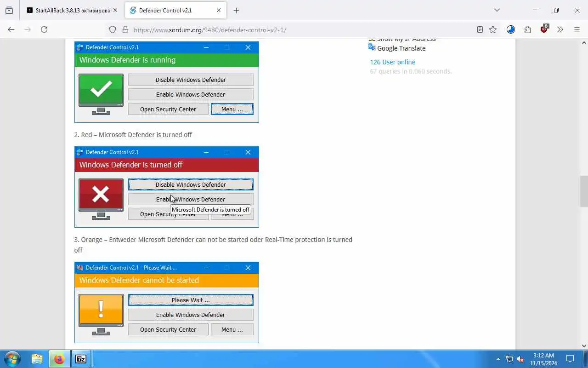The width and height of the screenshot is (588, 368).
Task: Switch to the StartAllBack 3.8.13 tab
Action: tap(72, 10)
